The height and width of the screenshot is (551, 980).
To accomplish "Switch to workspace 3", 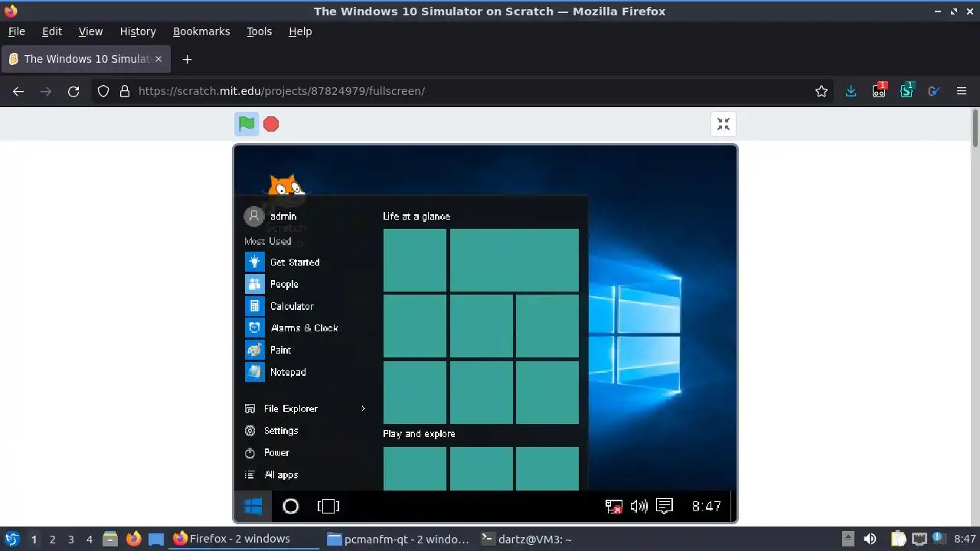I will tap(70, 540).
